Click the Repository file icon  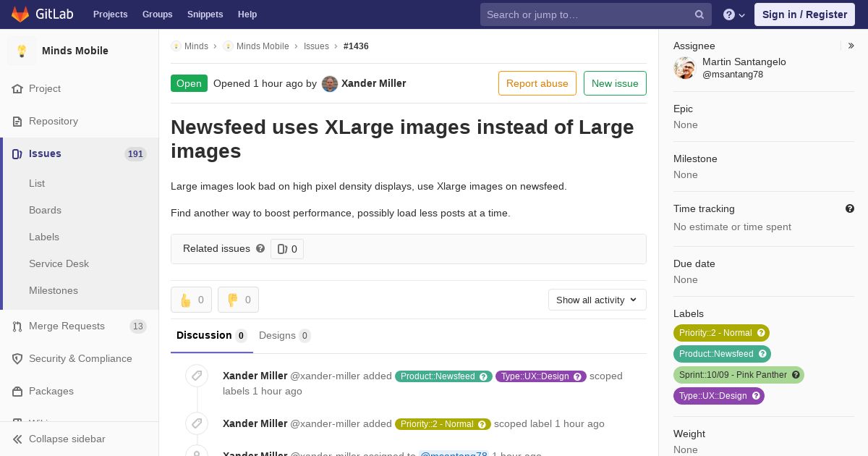(x=17, y=121)
